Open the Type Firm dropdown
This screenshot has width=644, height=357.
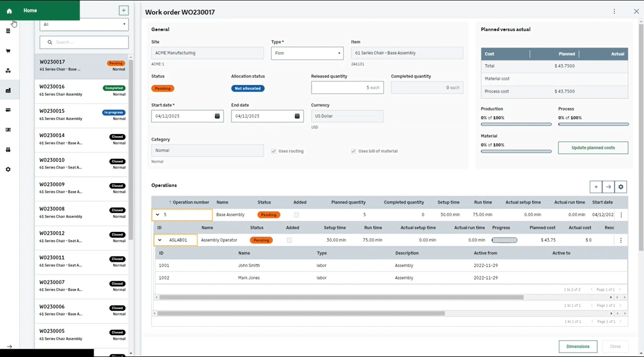(307, 53)
